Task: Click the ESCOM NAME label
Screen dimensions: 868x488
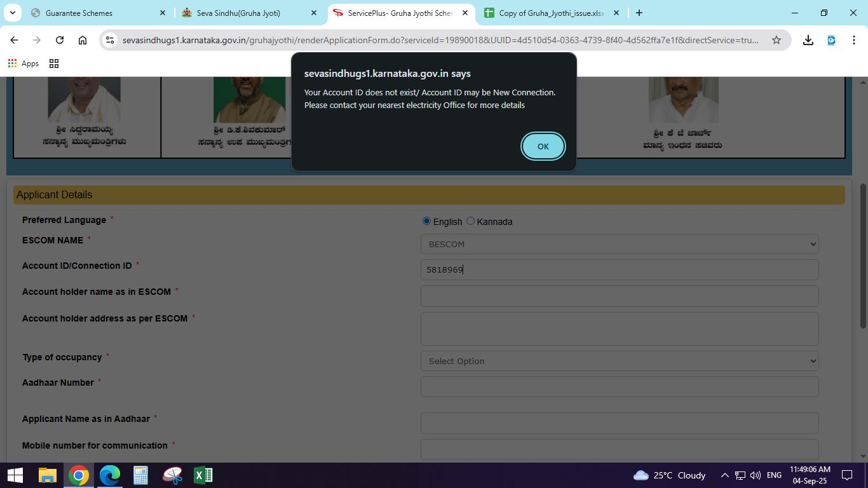Action: point(53,240)
